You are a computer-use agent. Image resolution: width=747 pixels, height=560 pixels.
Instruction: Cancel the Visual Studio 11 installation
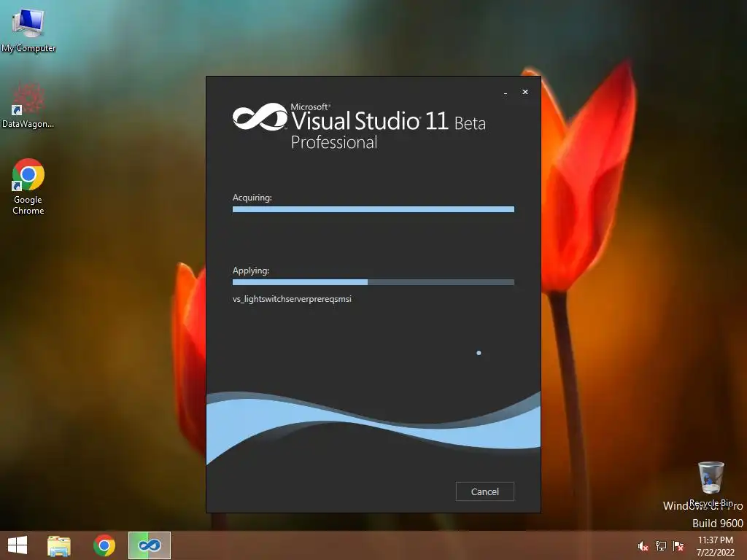484,491
